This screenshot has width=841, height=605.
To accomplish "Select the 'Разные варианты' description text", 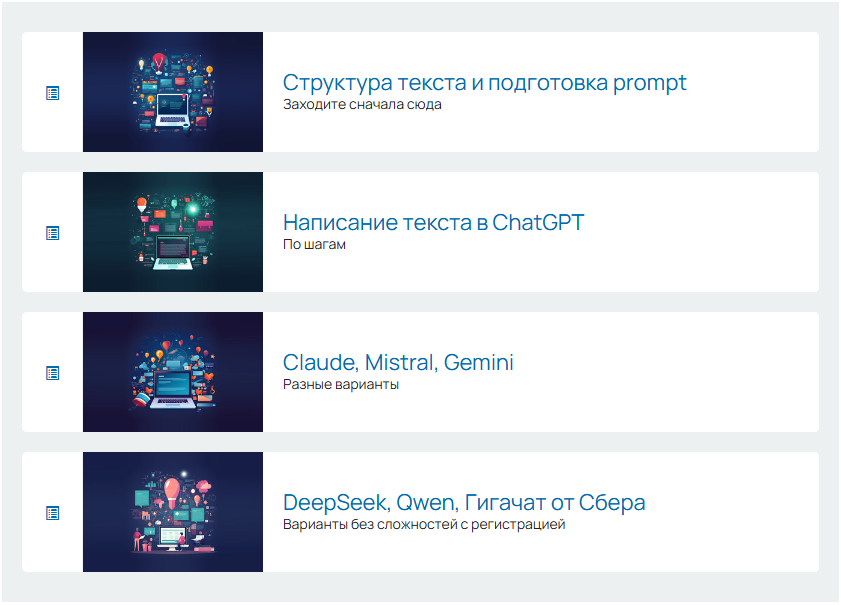I will (x=341, y=384).
